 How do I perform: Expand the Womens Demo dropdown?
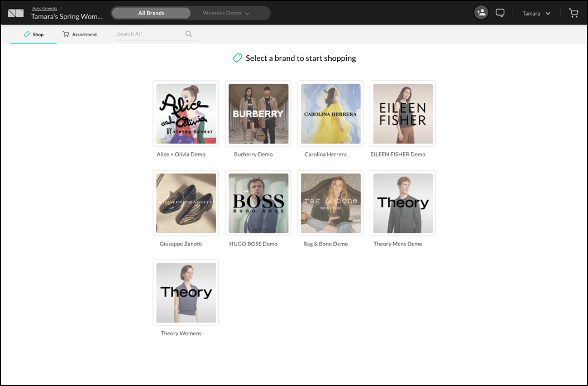226,13
